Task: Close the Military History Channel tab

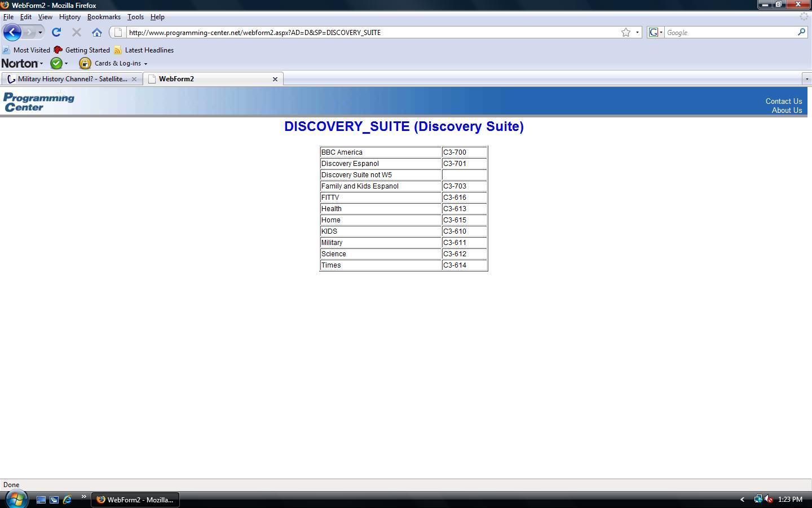Action: pos(134,79)
